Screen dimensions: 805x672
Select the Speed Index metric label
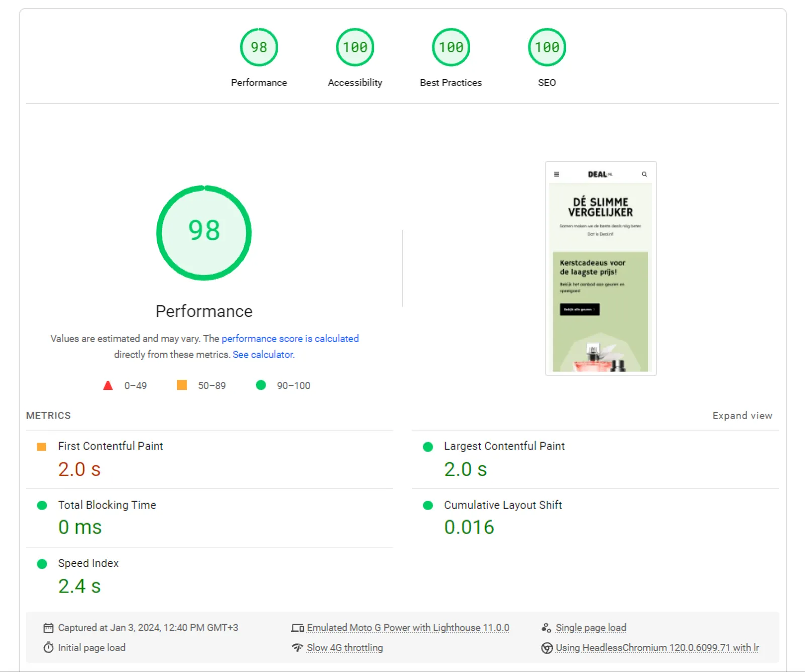89,563
